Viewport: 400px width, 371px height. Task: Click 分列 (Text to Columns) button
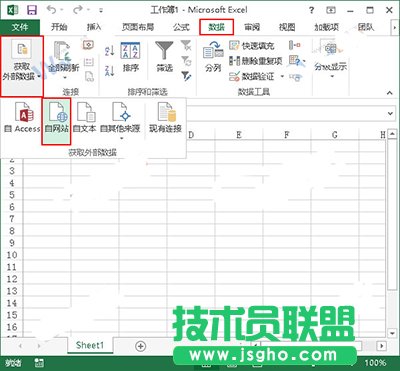(213, 57)
